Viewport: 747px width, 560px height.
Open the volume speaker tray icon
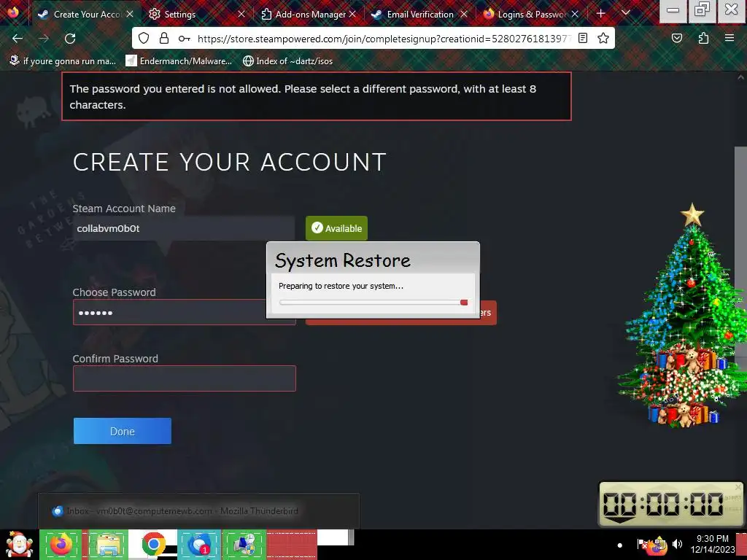coord(677,544)
